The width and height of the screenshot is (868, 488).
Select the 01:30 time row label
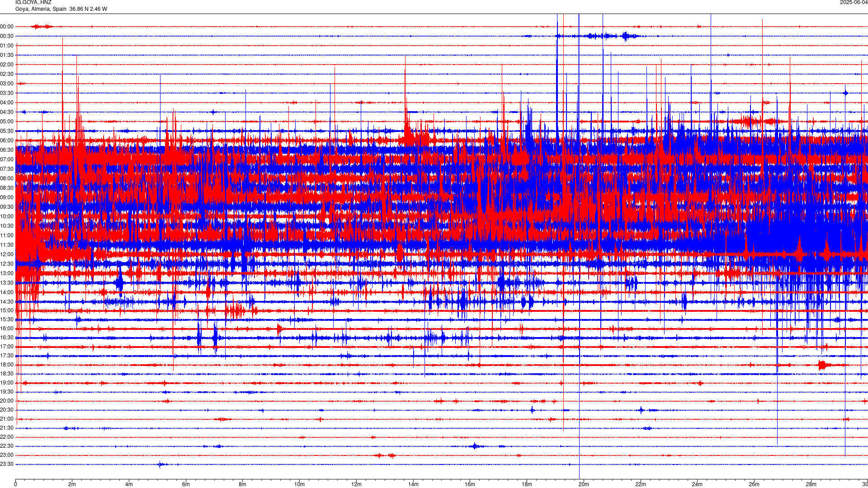click(7, 55)
